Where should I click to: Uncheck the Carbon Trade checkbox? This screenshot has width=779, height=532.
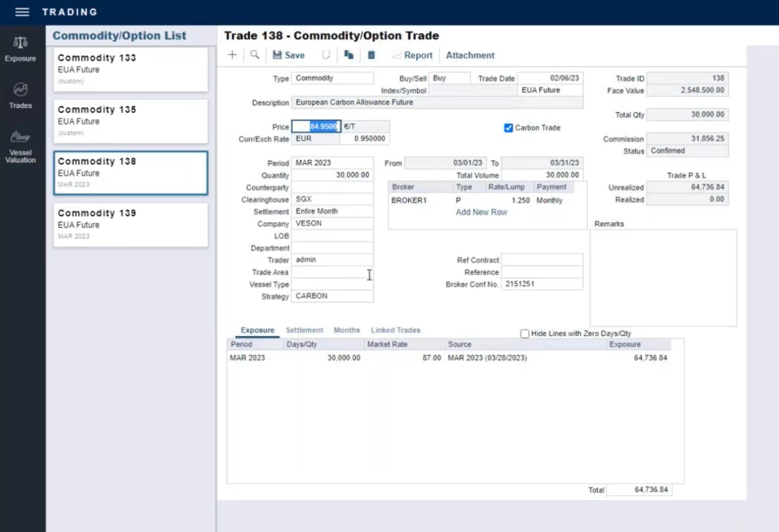[x=508, y=128]
